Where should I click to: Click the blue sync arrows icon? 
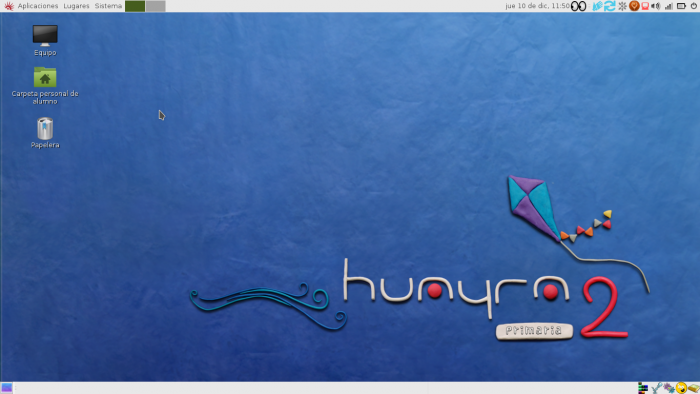point(610,6)
